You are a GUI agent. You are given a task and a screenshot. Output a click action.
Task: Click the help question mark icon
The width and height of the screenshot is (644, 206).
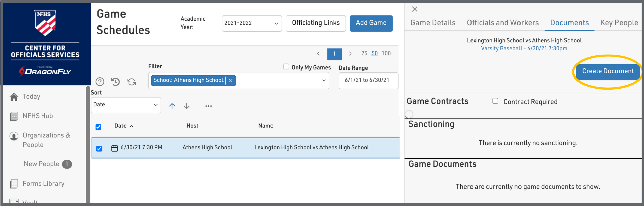(x=100, y=82)
